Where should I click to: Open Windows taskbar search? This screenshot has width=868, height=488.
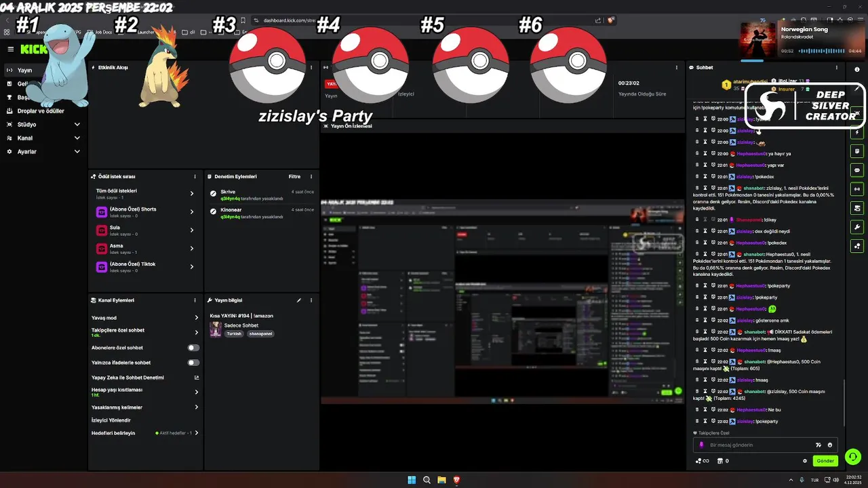click(427, 480)
